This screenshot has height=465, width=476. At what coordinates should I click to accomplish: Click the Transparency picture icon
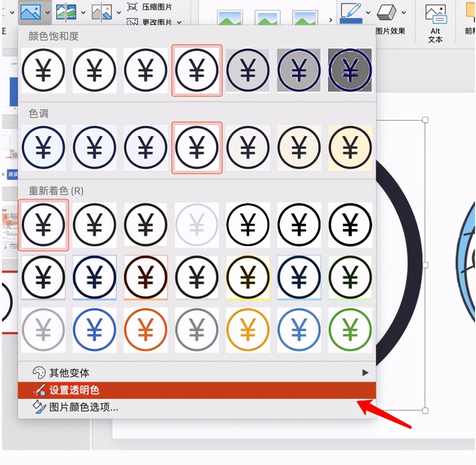102,11
